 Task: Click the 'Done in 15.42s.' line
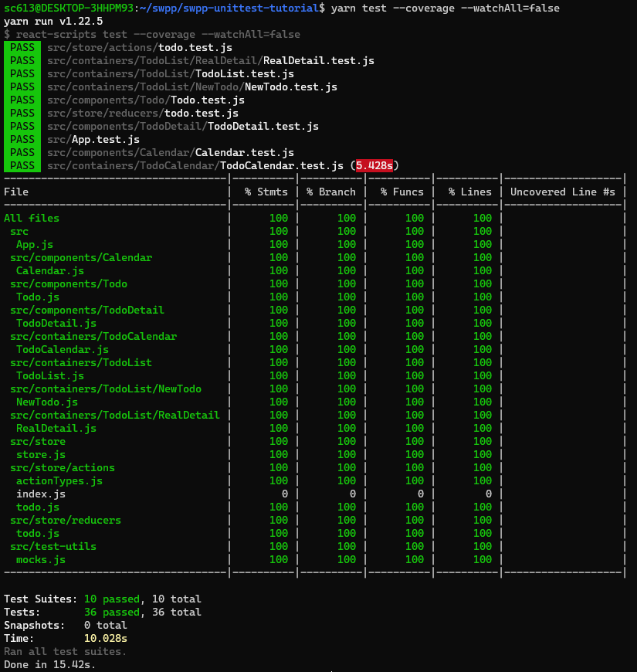click(x=49, y=665)
